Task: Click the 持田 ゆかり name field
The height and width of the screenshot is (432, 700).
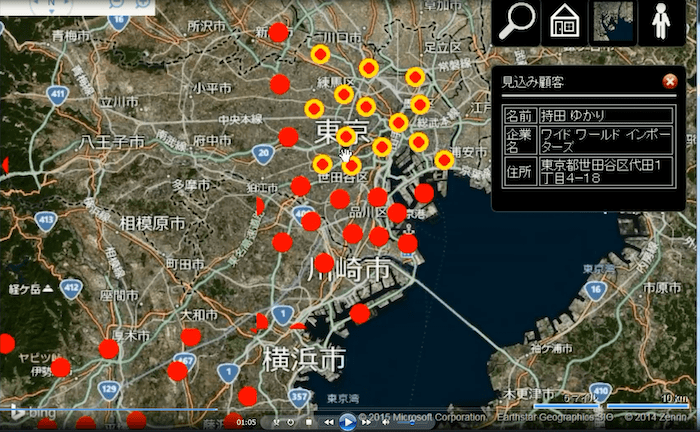Action: (606, 115)
